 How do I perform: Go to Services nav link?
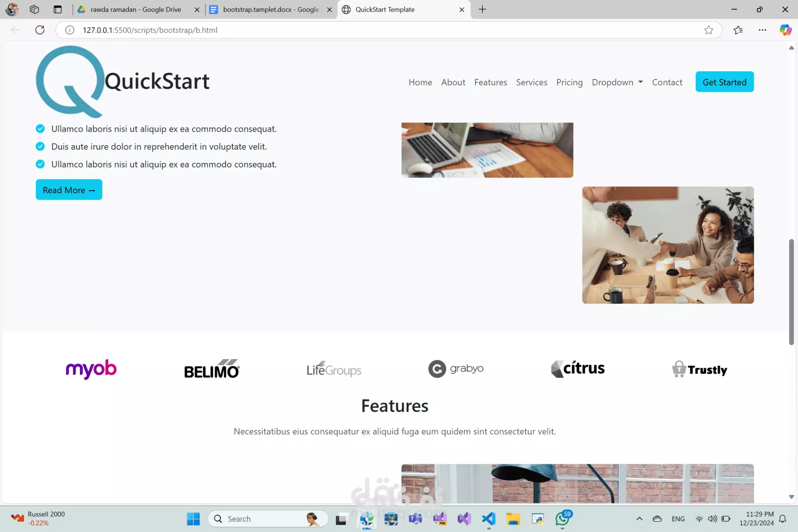532,82
